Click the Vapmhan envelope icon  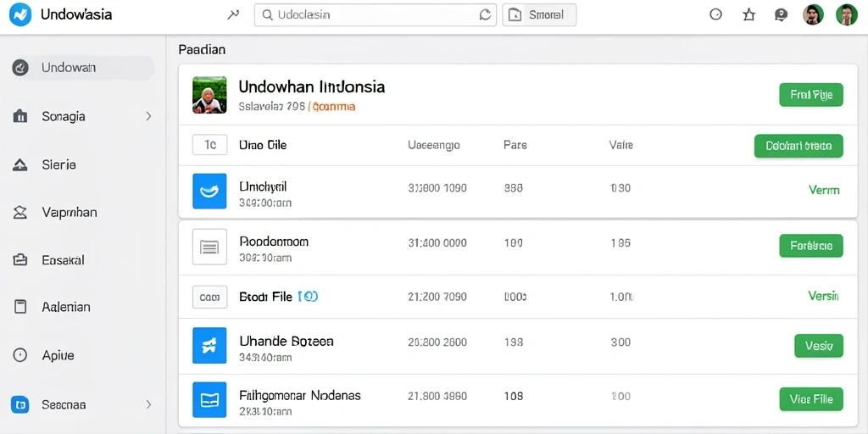click(20, 212)
